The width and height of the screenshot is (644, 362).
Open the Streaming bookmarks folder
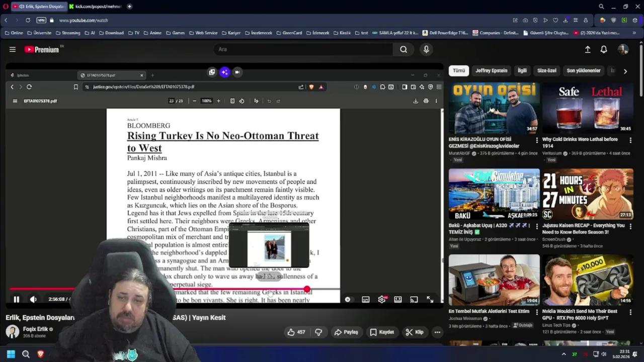click(67, 33)
